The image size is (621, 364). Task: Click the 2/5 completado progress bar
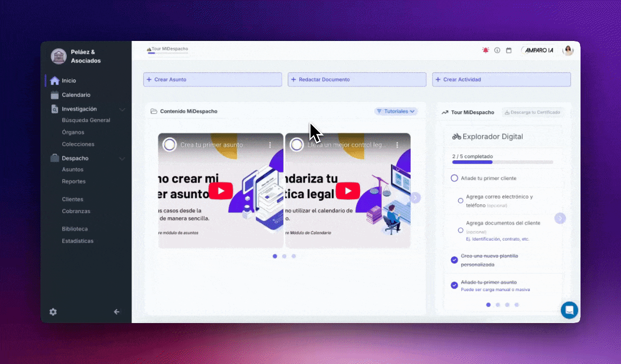[x=502, y=162]
